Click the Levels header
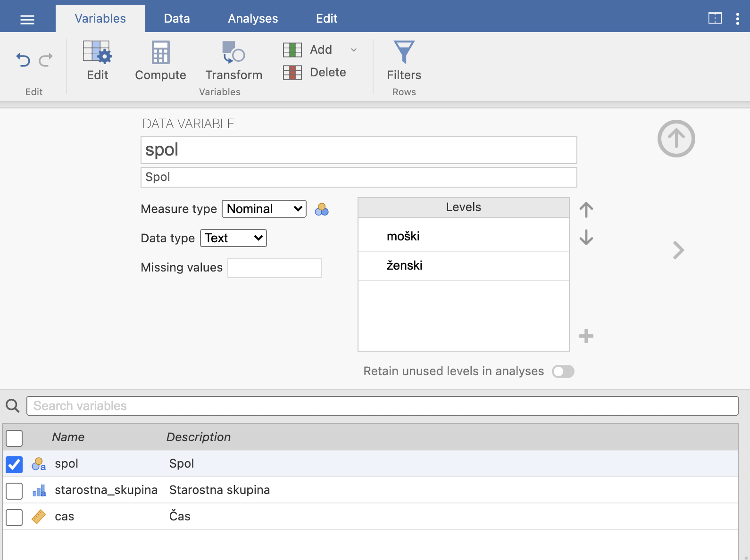 click(x=464, y=207)
